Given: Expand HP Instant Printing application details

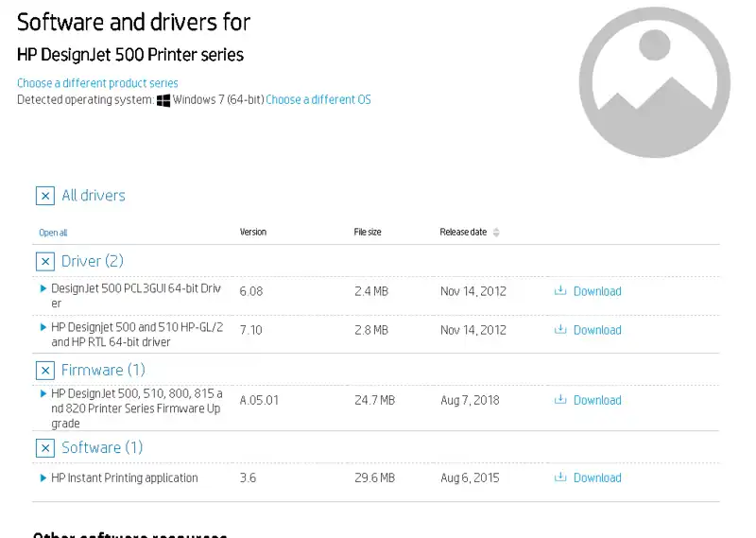Looking at the screenshot, I should pos(43,478).
